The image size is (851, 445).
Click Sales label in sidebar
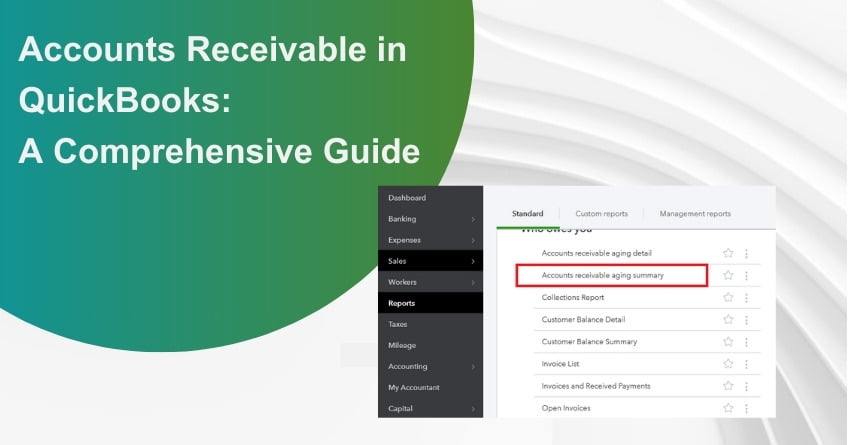[397, 261]
